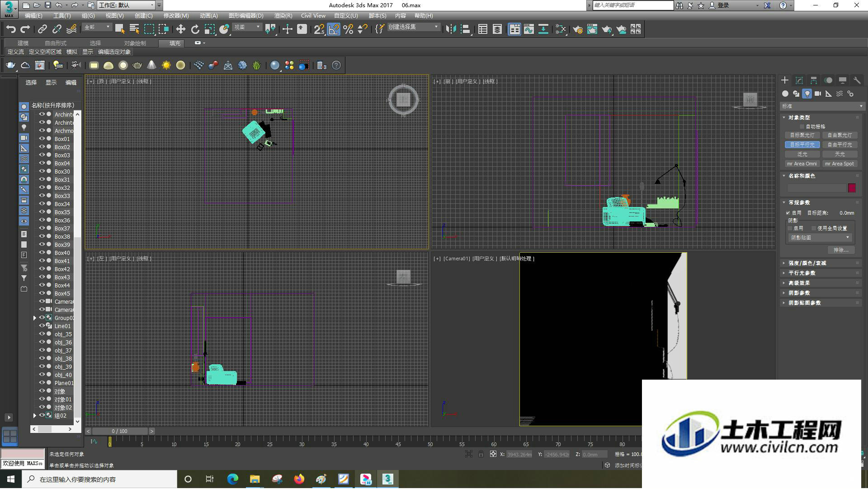The image size is (868, 489).
Task: Click the time slider 0 / 100 bar
Action: click(x=120, y=431)
